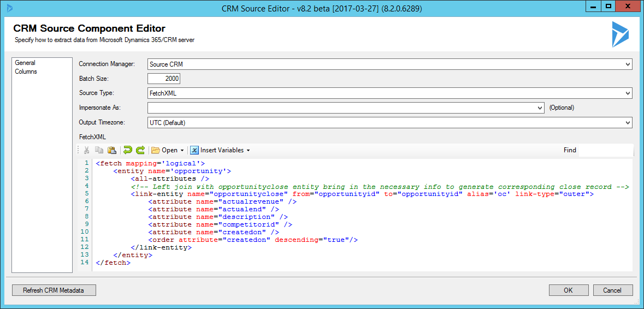
Task: Open the Connection Manager dropdown
Action: pyautogui.click(x=628, y=64)
